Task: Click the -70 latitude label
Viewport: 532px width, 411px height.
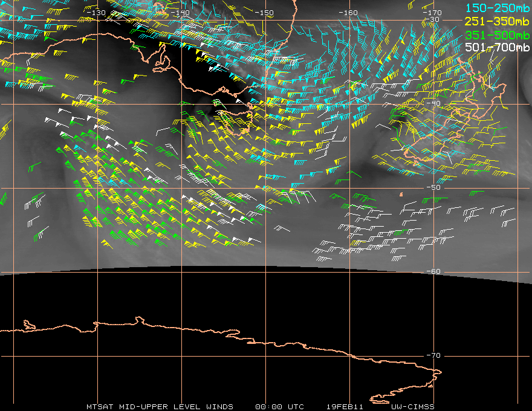Action: (x=433, y=355)
